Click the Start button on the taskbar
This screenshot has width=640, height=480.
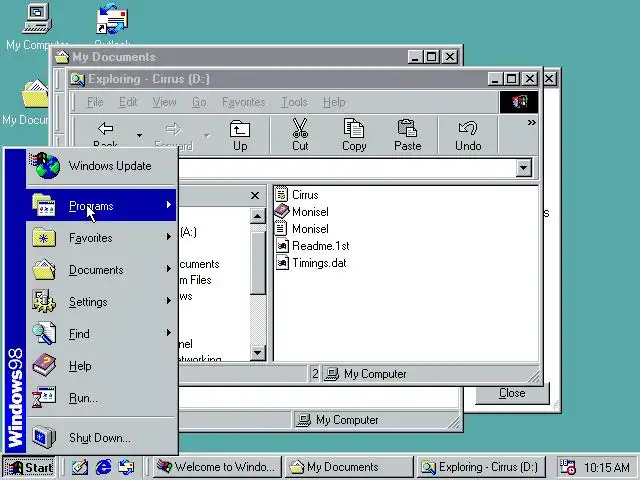click(x=29, y=467)
